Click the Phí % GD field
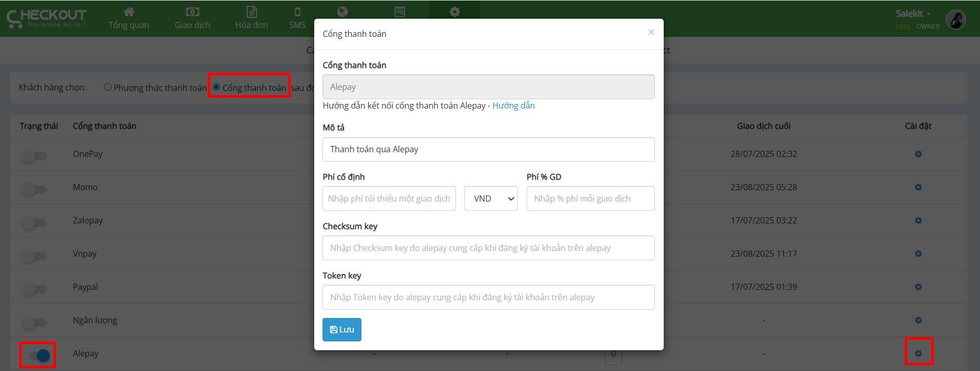This screenshot has height=371, width=980. 590,198
